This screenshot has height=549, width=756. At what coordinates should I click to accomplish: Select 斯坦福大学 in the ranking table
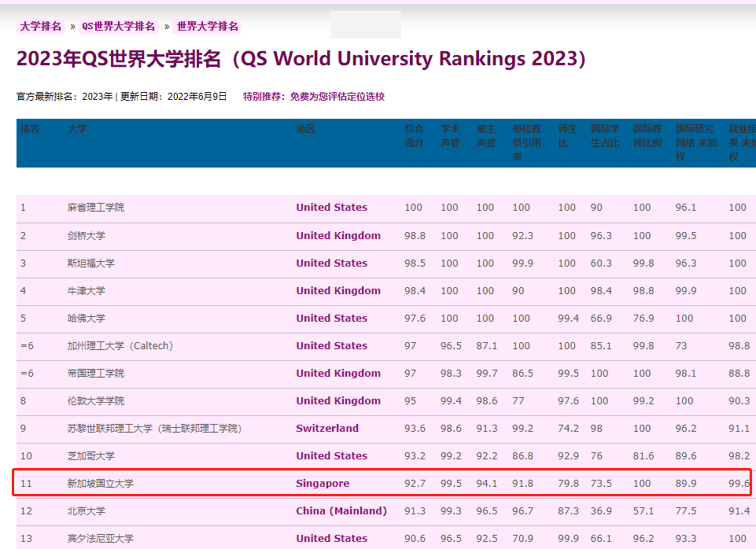tap(91, 263)
